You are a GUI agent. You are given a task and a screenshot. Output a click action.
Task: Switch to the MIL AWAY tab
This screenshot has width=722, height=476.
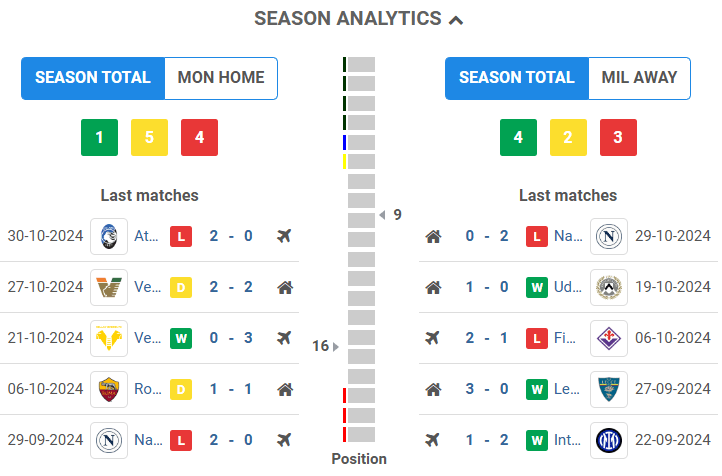tap(639, 78)
